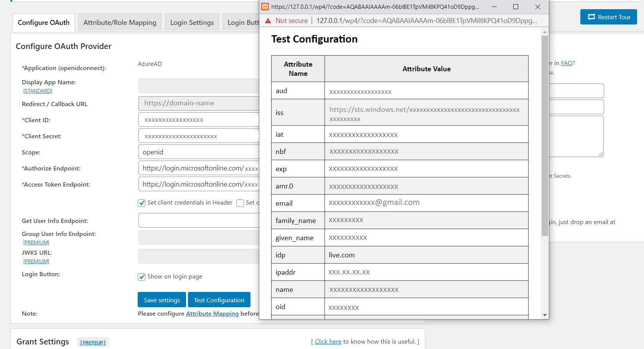The image size is (644, 349).
Task: Toggle Set client credentials in Header checkbox
Action: pyautogui.click(x=142, y=203)
